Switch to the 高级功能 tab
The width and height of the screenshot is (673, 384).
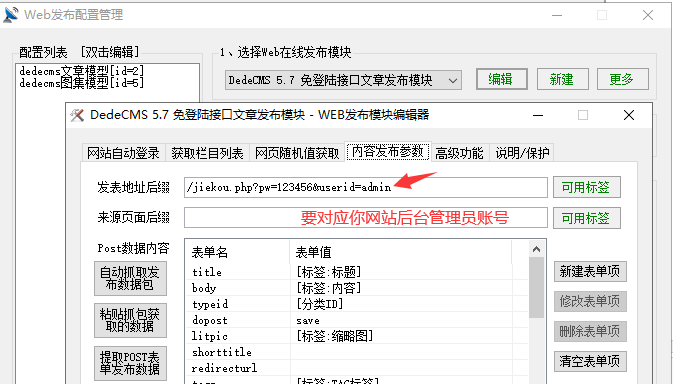(459, 153)
